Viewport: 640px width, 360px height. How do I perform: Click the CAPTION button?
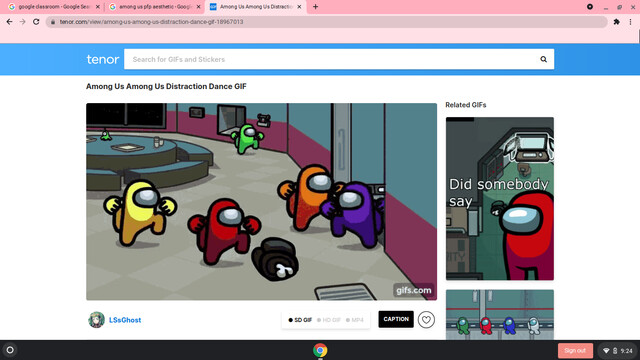tap(396, 319)
